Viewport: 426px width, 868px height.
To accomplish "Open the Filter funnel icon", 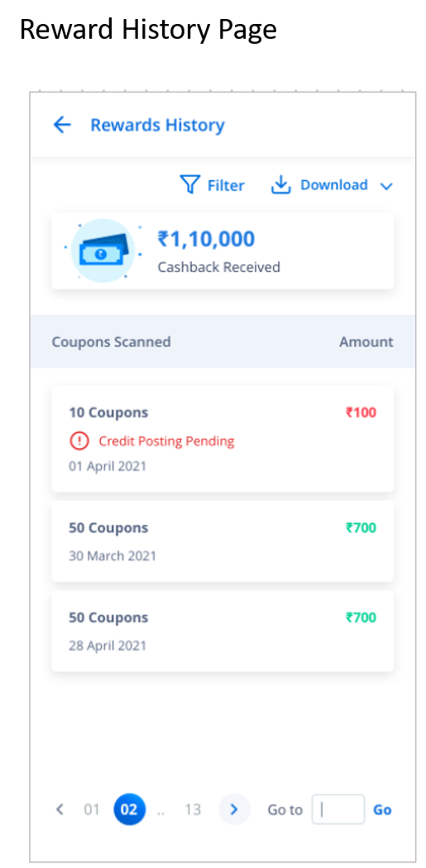I will (x=189, y=185).
